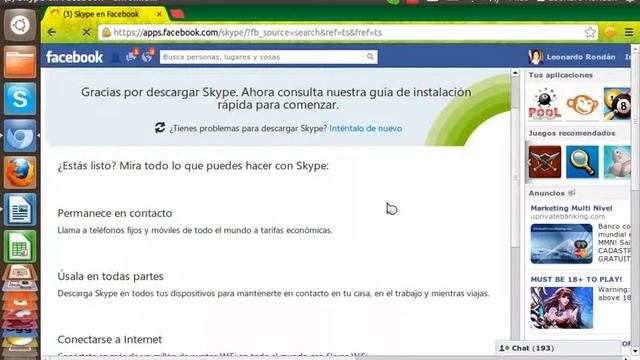640x360 pixels.
Task: Click the anime game ad image
Action: 562,308
